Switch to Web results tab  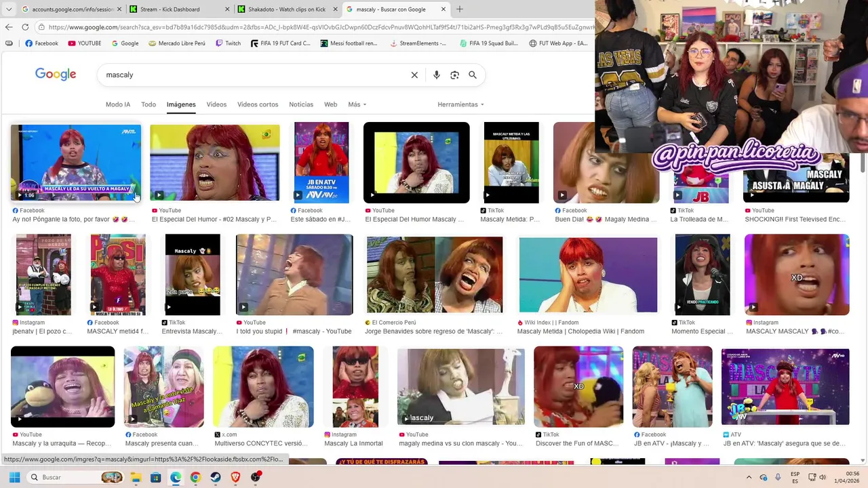(x=330, y=104)
